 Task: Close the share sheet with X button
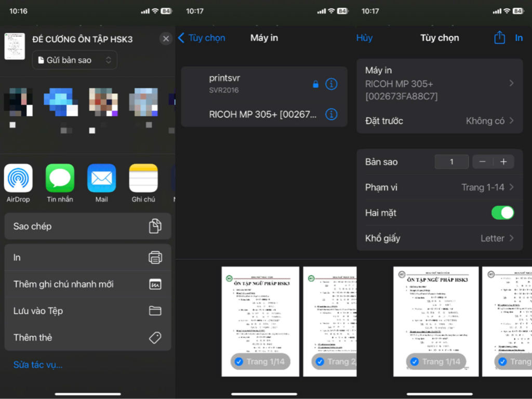click(166, 38)
